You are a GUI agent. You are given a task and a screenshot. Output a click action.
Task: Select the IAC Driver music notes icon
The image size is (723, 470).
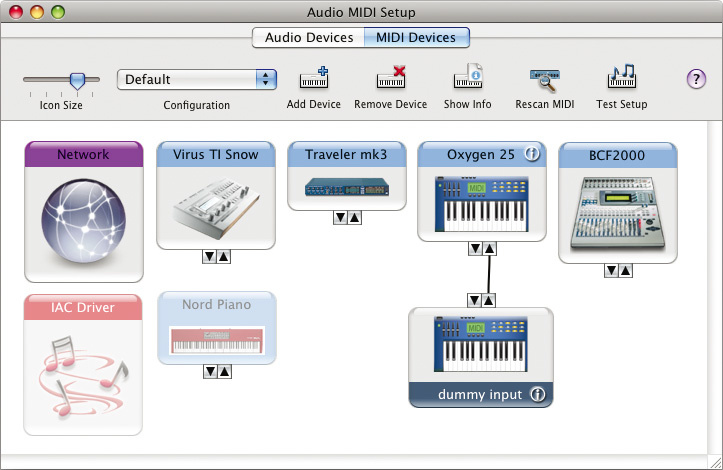coord(83,377)
